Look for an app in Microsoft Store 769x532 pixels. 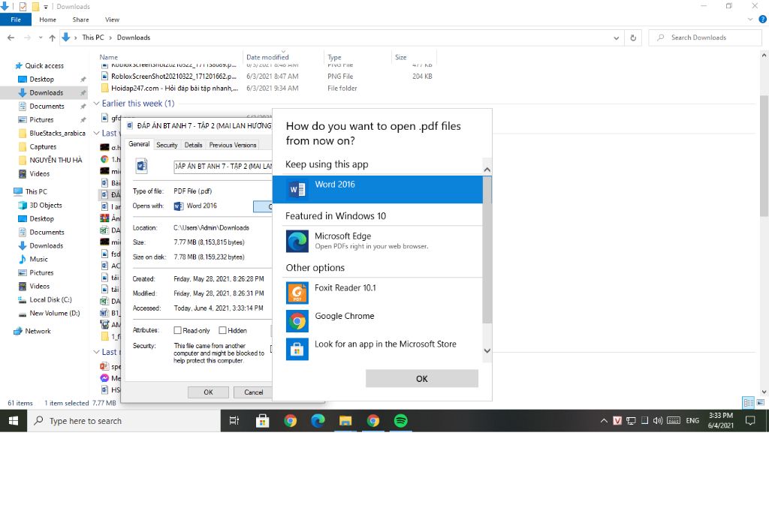click(x=382, y=349)
